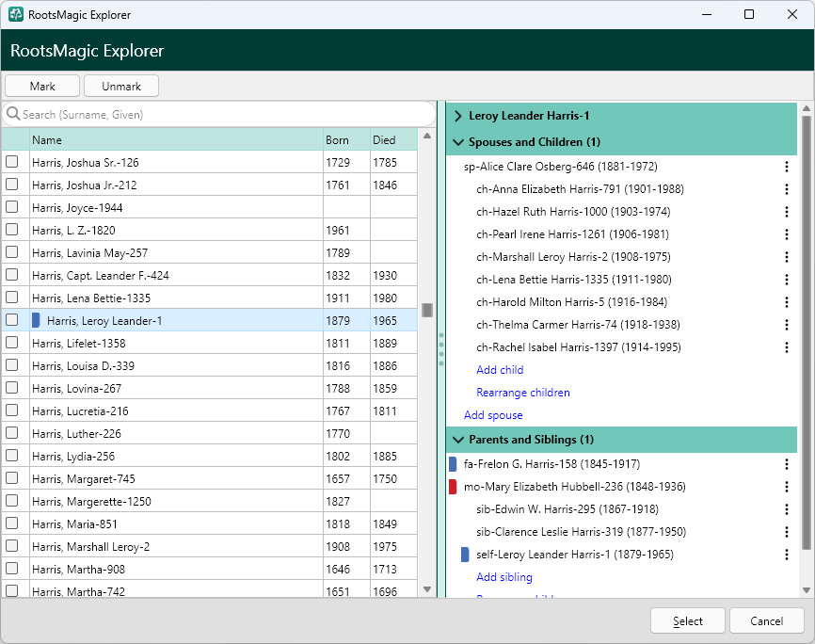Open options menu for Anna Elizabeth Harris-791
The width and height of the screenshot is (815, 644).
click(x=787, y=189)
